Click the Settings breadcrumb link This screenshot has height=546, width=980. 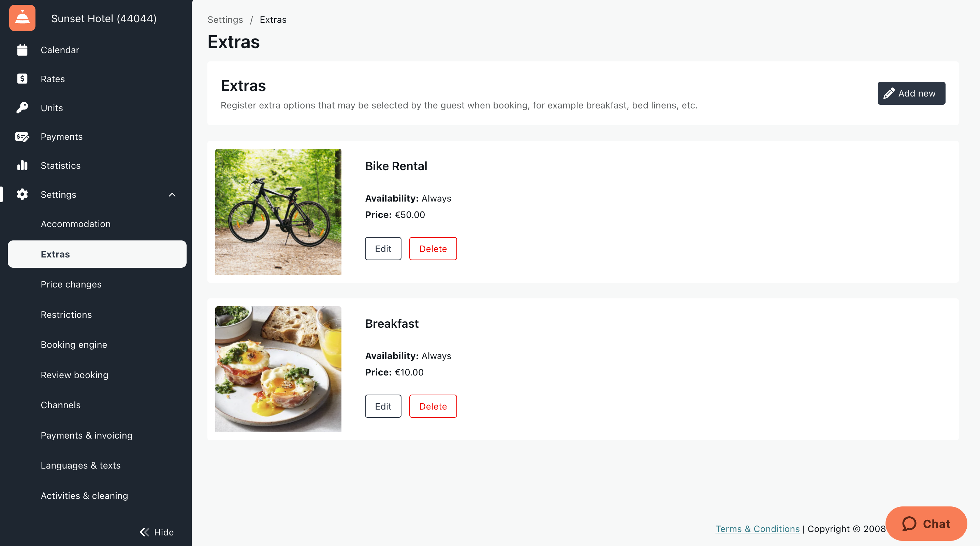(x=225, y=20)
